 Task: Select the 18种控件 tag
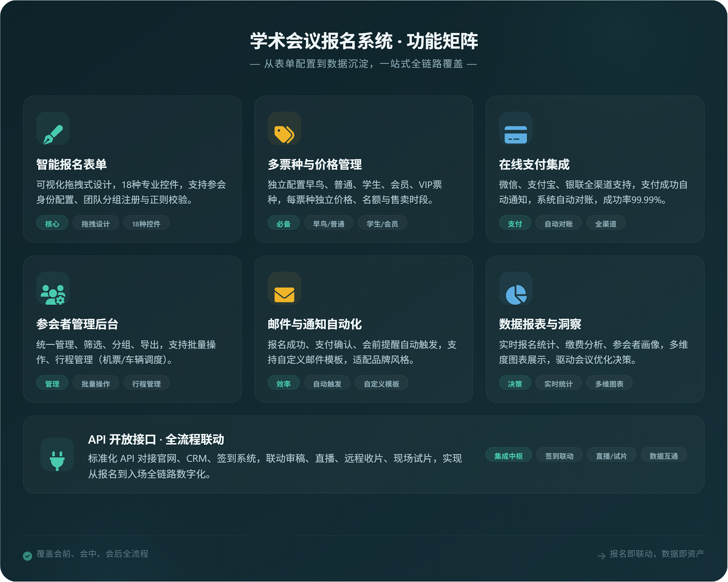pos(146,223)
